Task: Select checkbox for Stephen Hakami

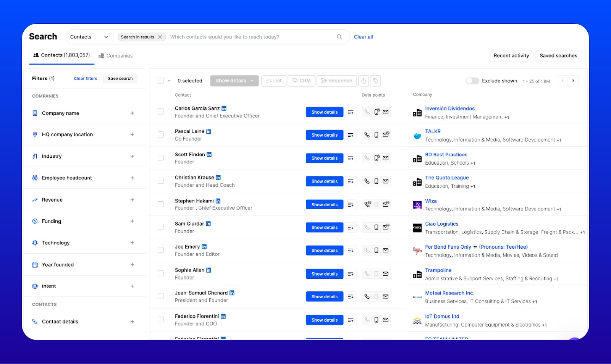Action: click(161, 204)
